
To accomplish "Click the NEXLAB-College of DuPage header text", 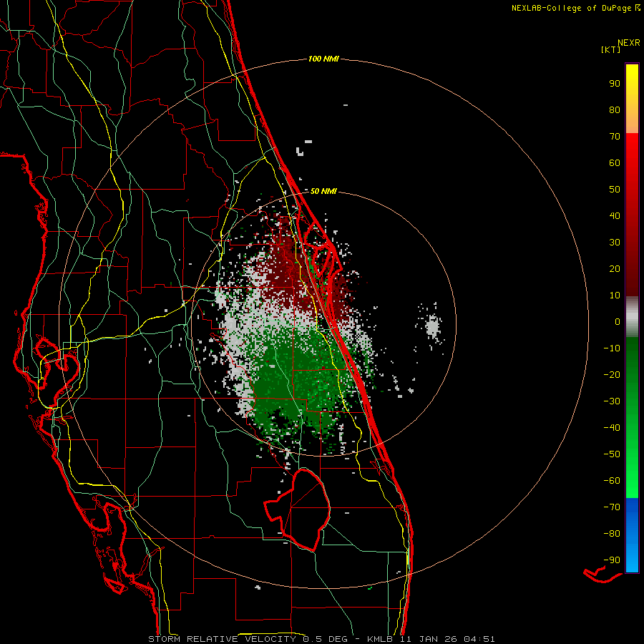I will tap(571, 8).
